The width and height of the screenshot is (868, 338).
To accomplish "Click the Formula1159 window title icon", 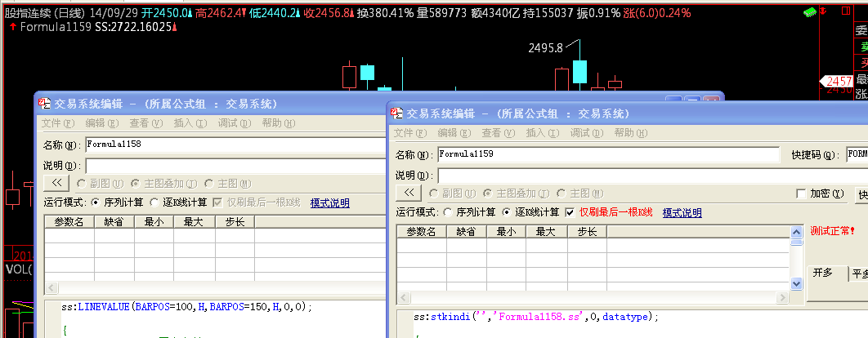I will 396,113.
